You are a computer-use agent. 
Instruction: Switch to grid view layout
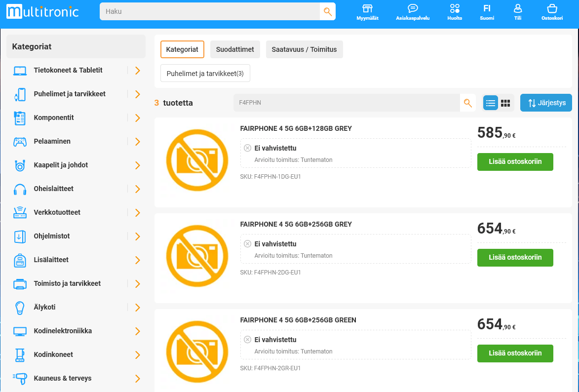505,103
